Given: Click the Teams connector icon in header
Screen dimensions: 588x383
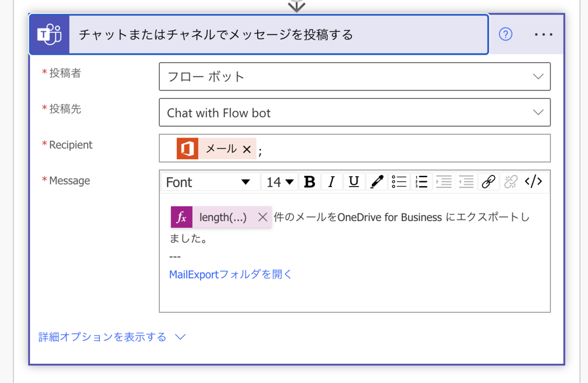Looking at the screenshot, I should pos(49,34).
